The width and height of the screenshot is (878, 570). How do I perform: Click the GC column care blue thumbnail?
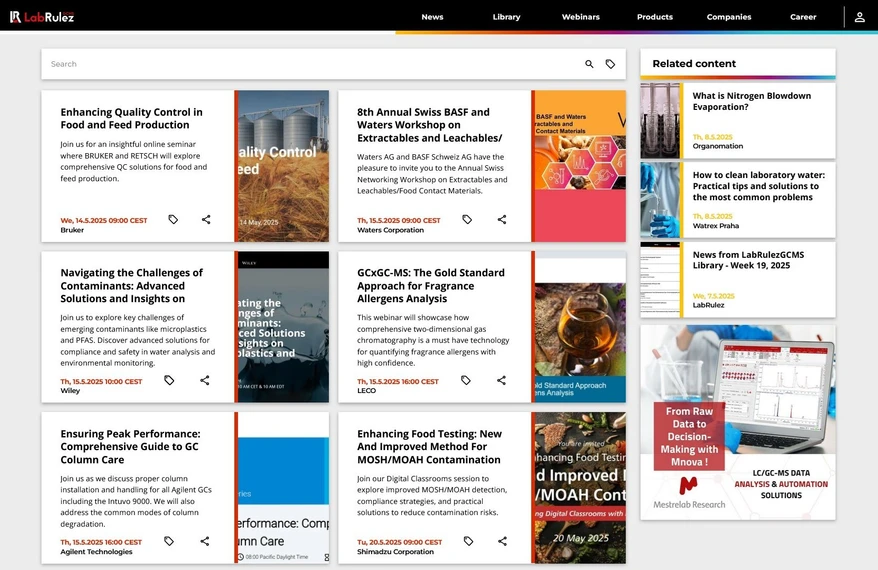[x=283, y=488]
